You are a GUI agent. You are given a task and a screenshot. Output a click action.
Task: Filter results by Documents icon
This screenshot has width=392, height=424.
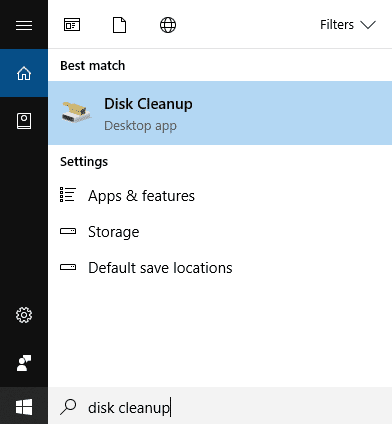[119, 25]
